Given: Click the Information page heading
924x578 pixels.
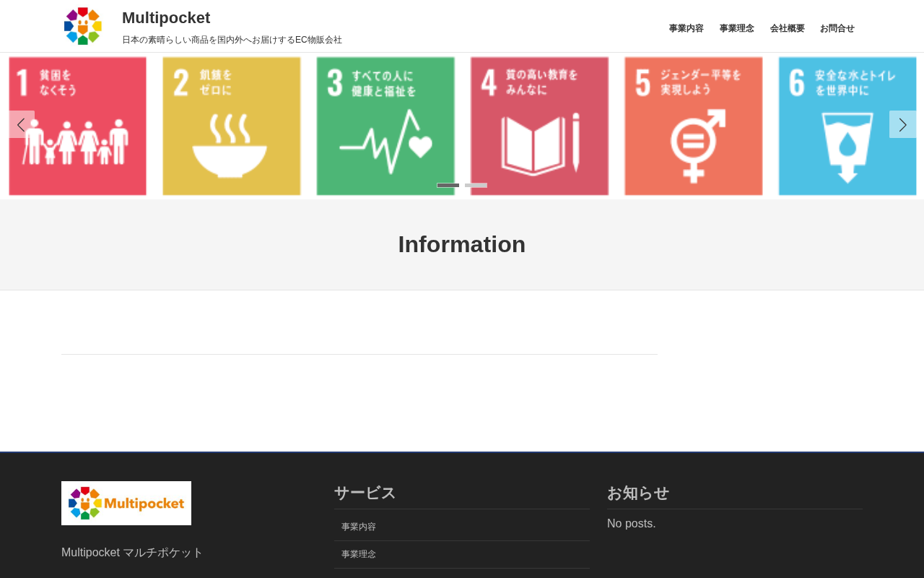Looking at the screenshot, I should 462,244.
